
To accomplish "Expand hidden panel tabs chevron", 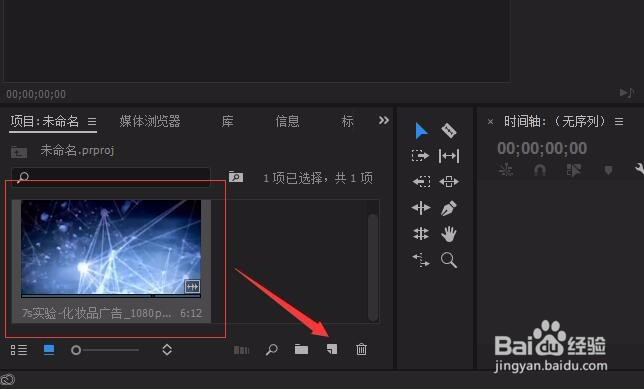I will [384, 120].
